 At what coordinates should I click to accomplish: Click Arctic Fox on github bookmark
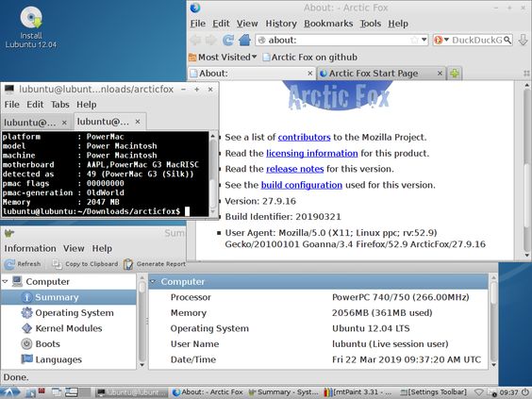pos(310,57)
